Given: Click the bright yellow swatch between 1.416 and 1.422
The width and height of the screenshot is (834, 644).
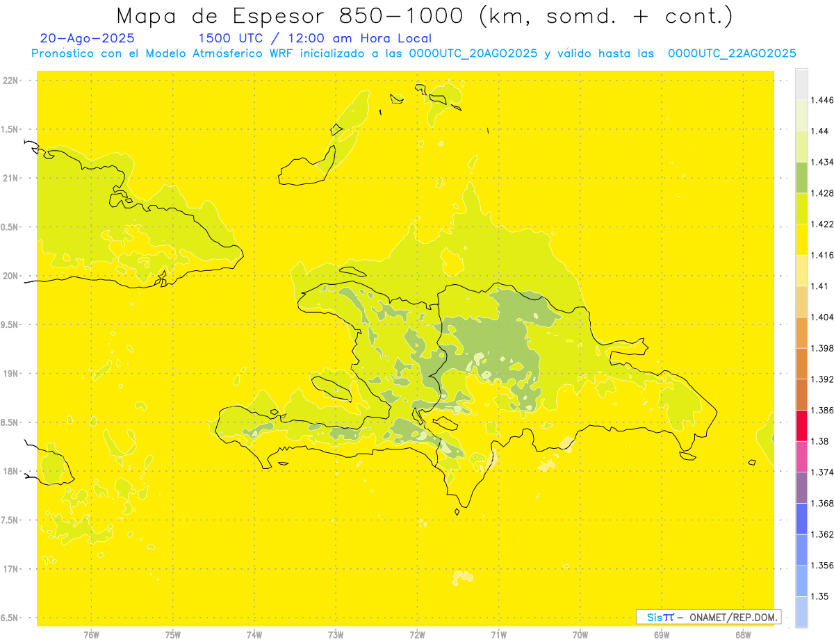Looking at the screenshot, I should tap(801, 240).
